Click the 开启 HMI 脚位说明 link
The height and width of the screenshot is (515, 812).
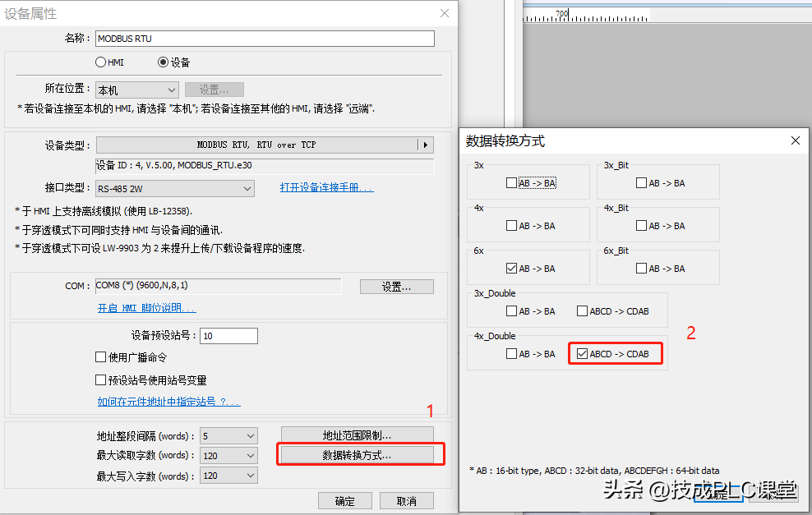146,309
